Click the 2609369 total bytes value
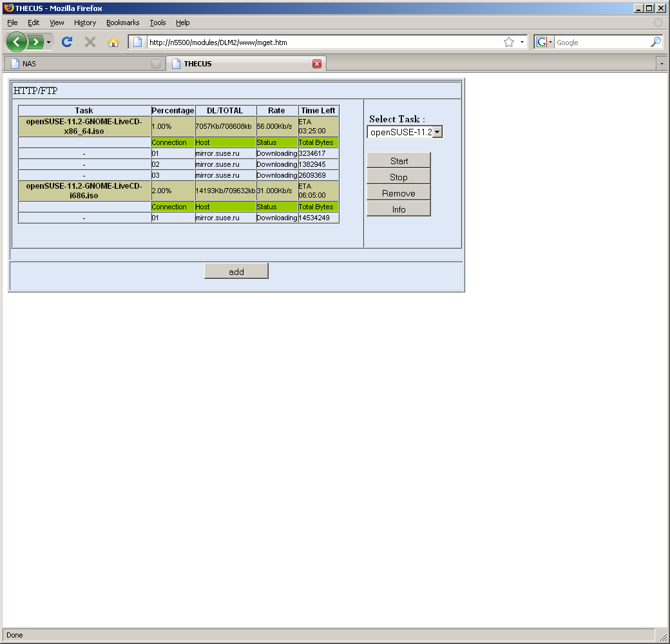This screenshot has width=670, height=644. coord(312,175)
